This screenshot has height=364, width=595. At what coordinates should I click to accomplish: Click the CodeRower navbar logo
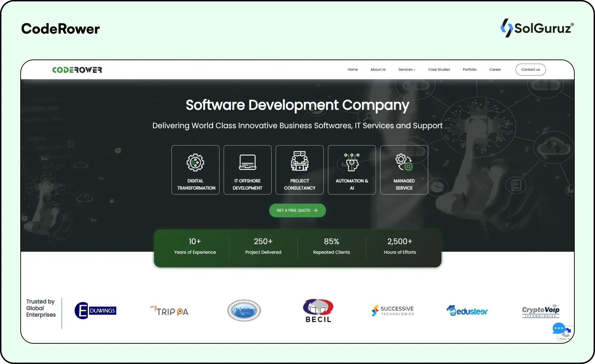[x=77, y=69]
